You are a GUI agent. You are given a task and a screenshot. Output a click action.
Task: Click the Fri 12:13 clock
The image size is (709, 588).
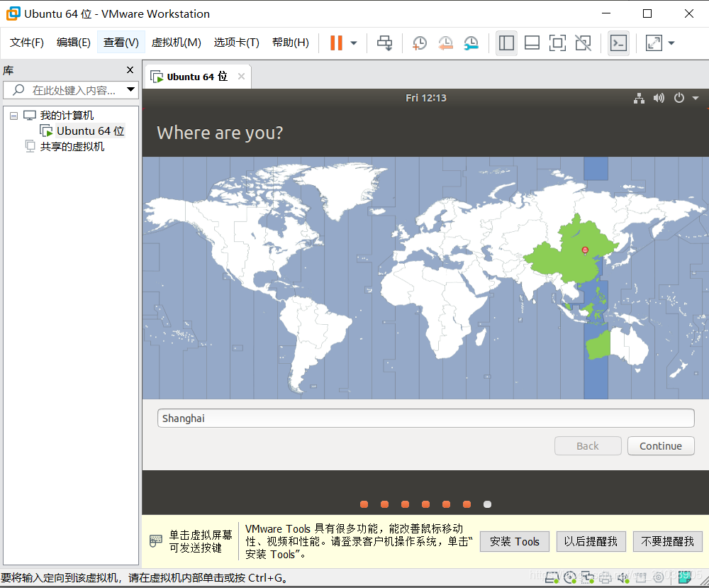426,98
